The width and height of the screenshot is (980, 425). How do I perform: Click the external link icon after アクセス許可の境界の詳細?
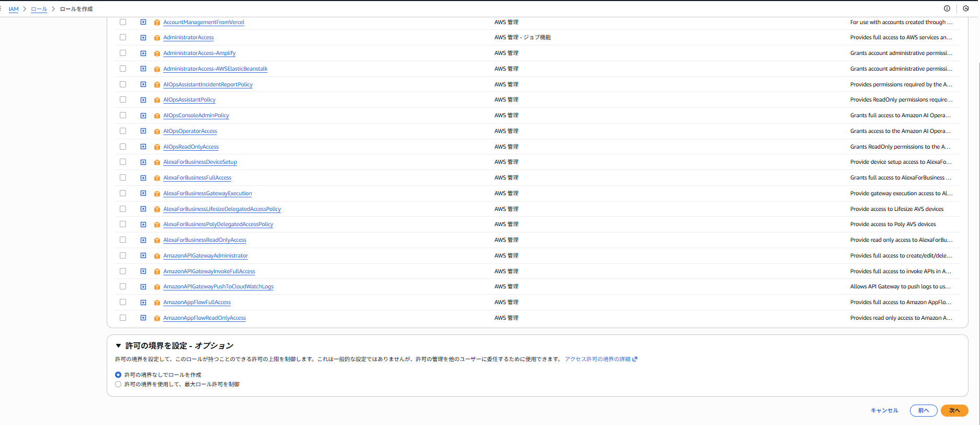point(635,359)
